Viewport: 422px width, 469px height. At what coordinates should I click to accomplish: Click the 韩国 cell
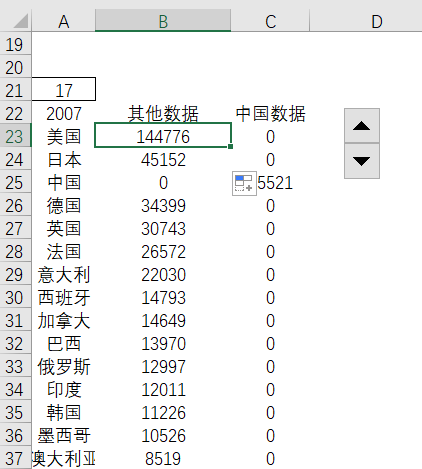[63, 412]
